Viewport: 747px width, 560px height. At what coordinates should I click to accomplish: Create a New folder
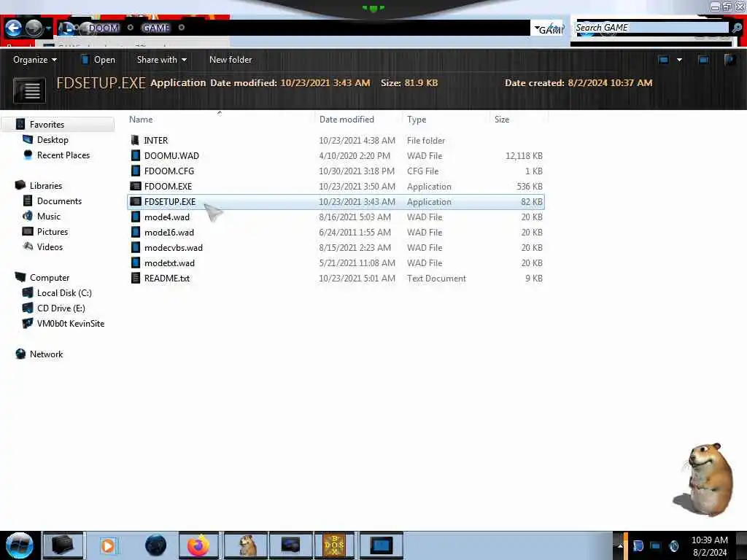coord(231,60)
